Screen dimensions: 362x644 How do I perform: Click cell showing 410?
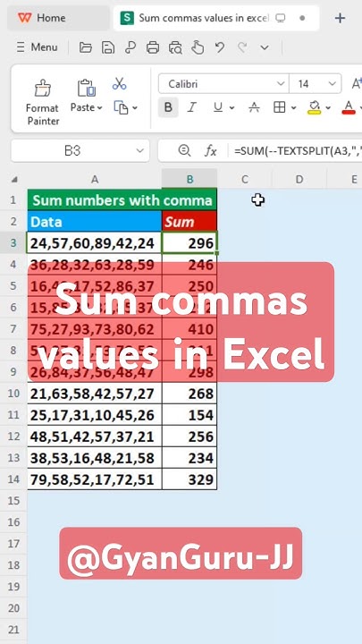point(189,329)
